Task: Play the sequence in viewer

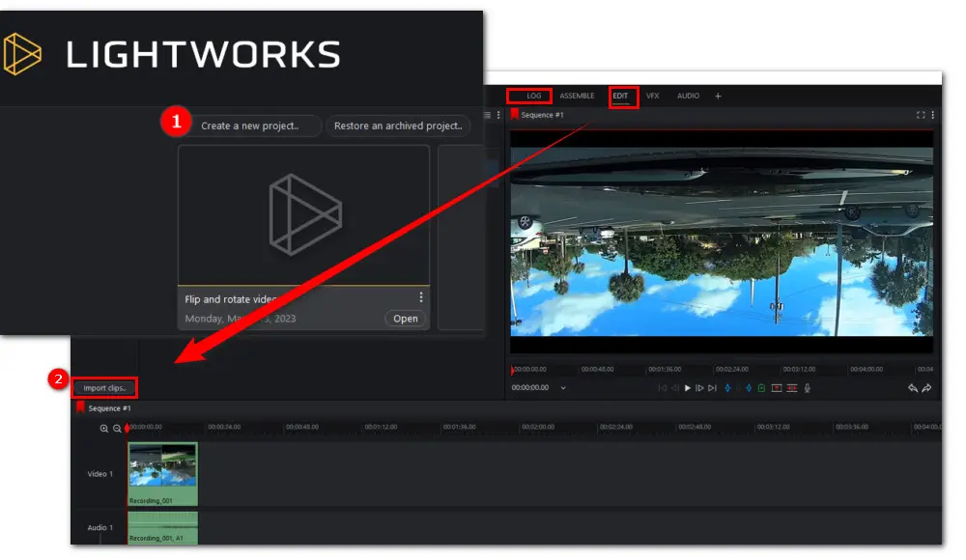Action: pos(688,388)
